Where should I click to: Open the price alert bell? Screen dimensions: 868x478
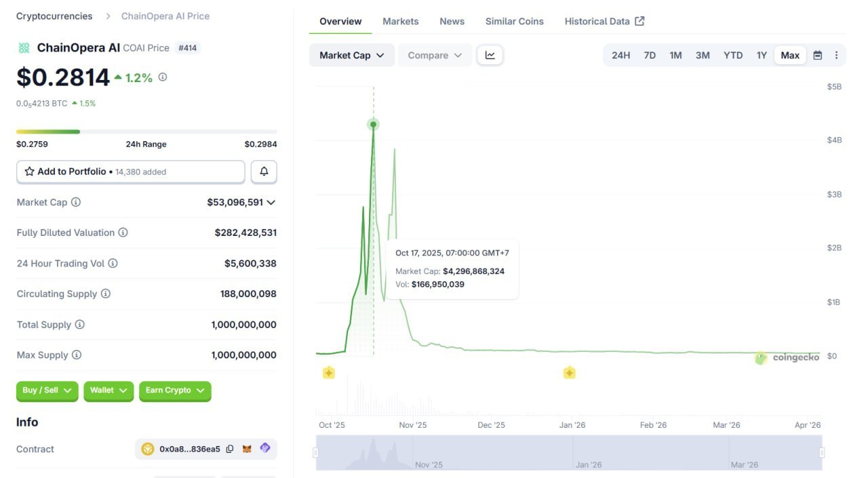click(264, 171)
